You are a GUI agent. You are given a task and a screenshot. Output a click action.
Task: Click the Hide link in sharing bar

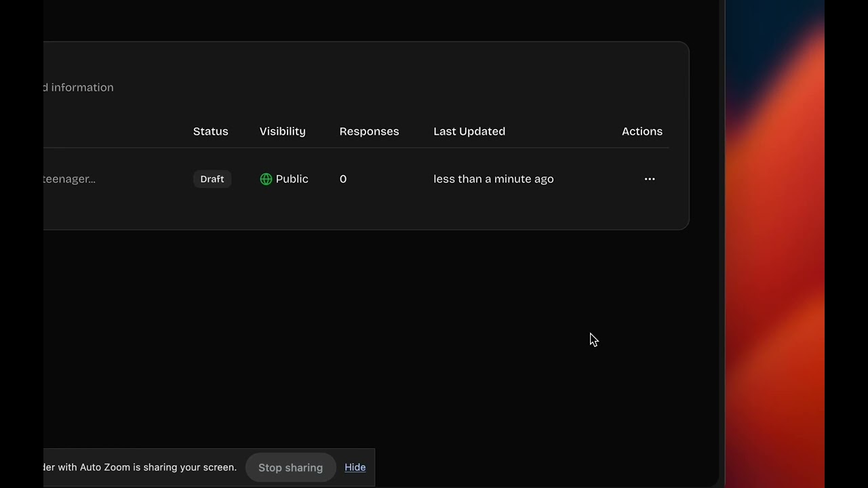coord(355,467)
